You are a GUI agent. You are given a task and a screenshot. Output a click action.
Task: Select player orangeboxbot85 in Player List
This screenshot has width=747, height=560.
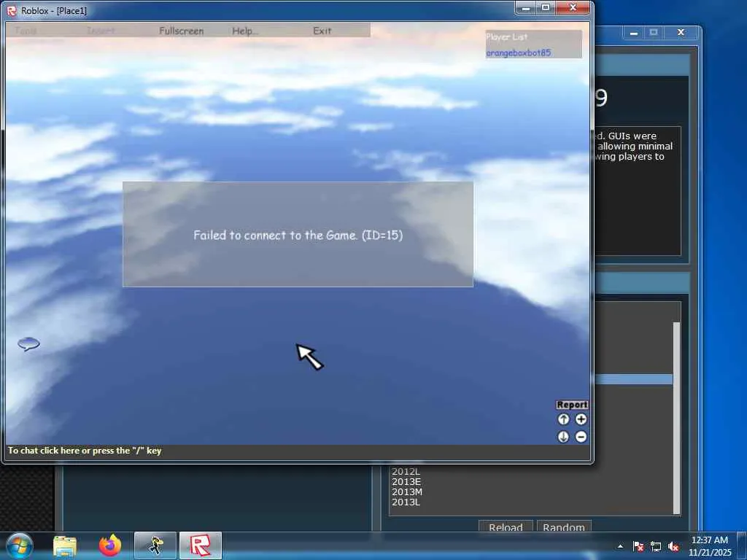pyautogui.click(x=519, y=52)
